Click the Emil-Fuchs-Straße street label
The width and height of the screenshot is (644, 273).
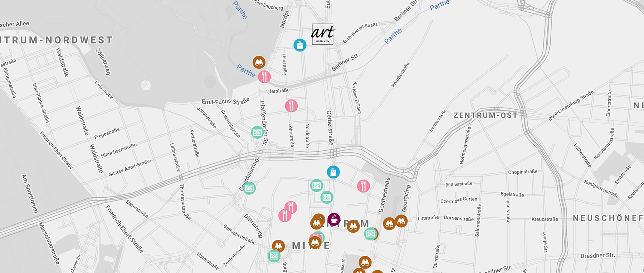click(225, 101)
